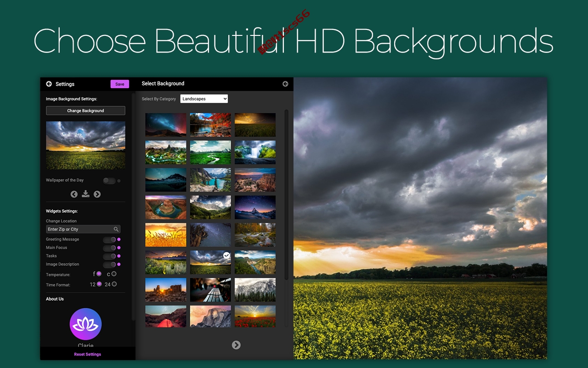Choose the 24 hour time format
Screen dimensions: 588x368
tap(114, 284)
